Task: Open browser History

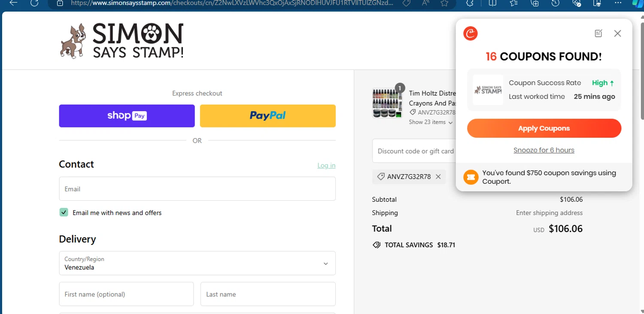Action: tap(556, 3)
